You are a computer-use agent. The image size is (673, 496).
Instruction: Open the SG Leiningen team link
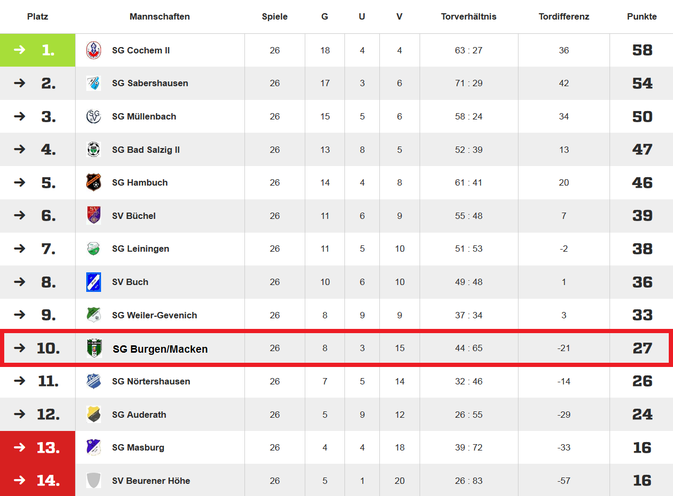click(x=140, y=249)
